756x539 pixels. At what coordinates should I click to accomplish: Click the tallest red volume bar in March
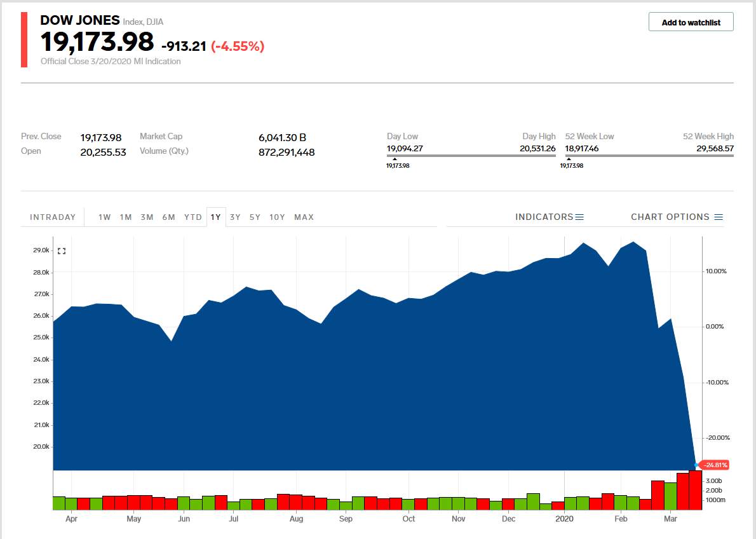click(x=695, y=490)
